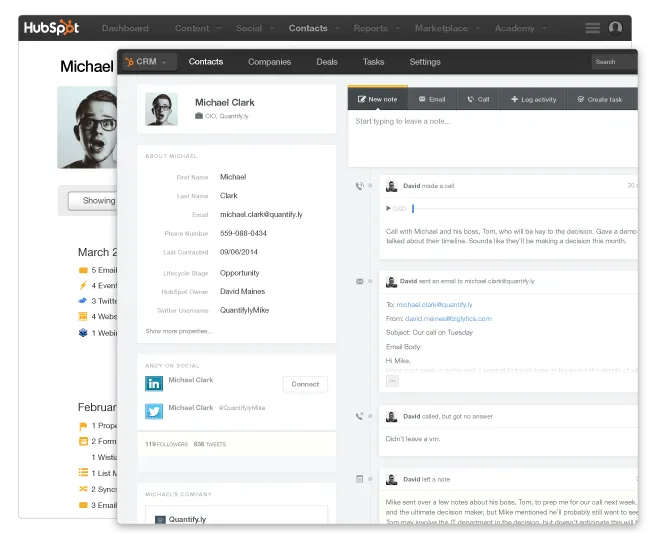Switch to the Companies tab
Viewport: 650px width, 533px height.
269,62
